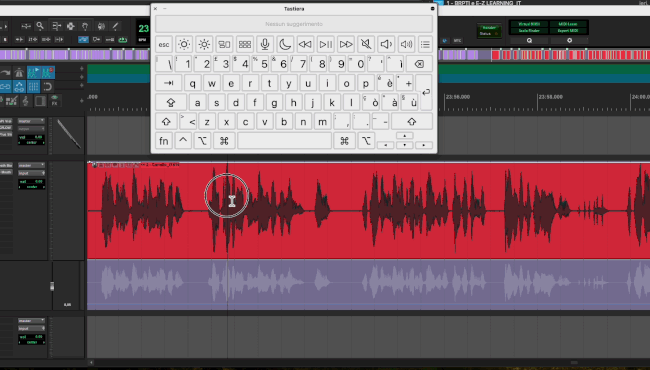This screenshot has width=650, height=370.
Task: Open the Scale Finder button
Action: 529,31
